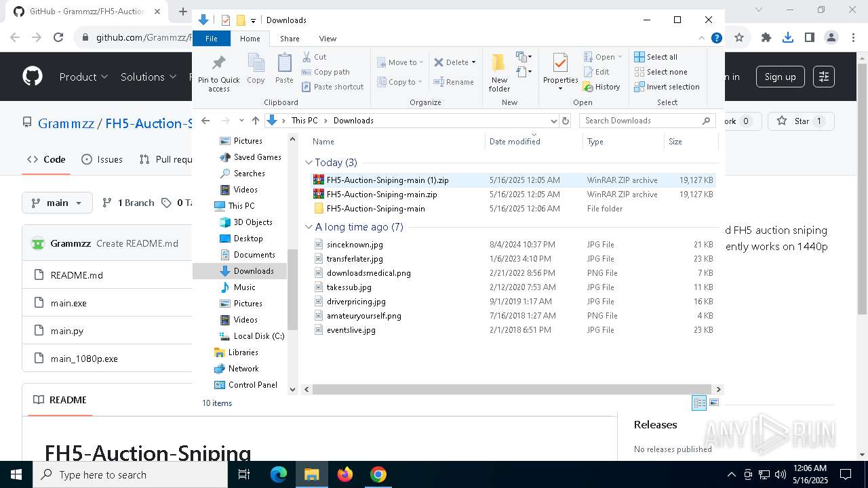The image size is (868, 488).
Task: Open main_1080p.exe in GitHub list
Action: coord(84,359)
